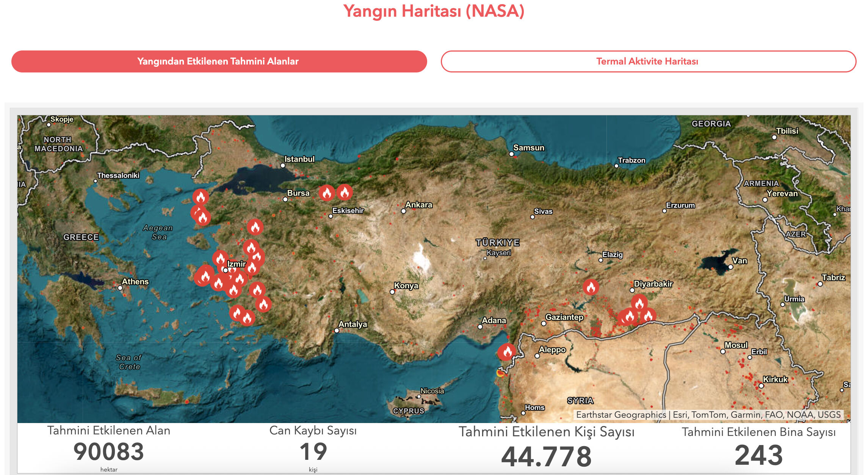Click the second fire icon east of Bursa

click(344, 192)
